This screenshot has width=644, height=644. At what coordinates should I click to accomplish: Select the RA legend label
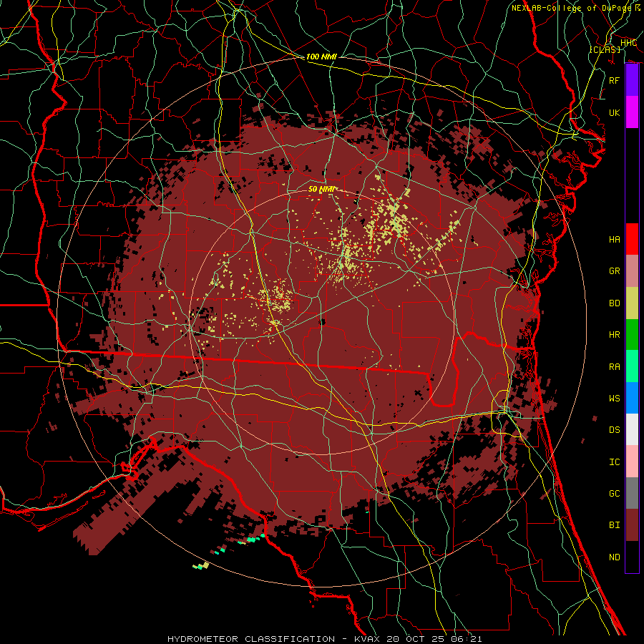point(615,367)
